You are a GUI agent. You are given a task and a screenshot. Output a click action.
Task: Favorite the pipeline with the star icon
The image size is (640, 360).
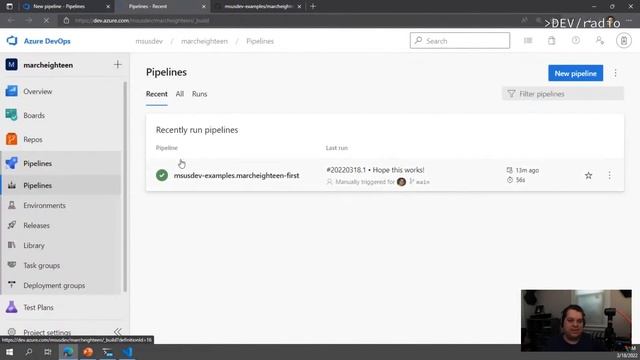(x=588, y=176)
